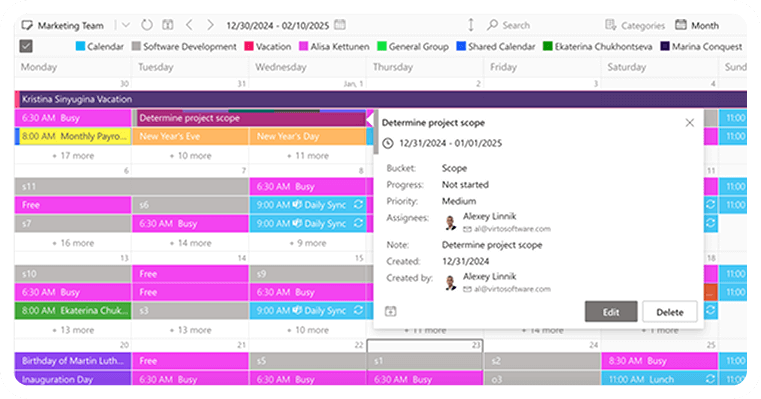Open the date picker icon beside date range
The image size is (761, 399).
click(x=340, y=25)
